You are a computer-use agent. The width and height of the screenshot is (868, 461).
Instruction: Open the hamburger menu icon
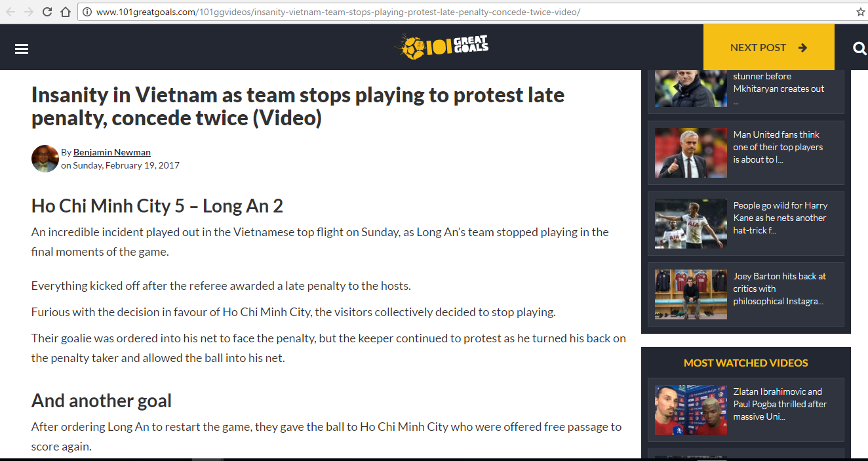click(22, 49)
